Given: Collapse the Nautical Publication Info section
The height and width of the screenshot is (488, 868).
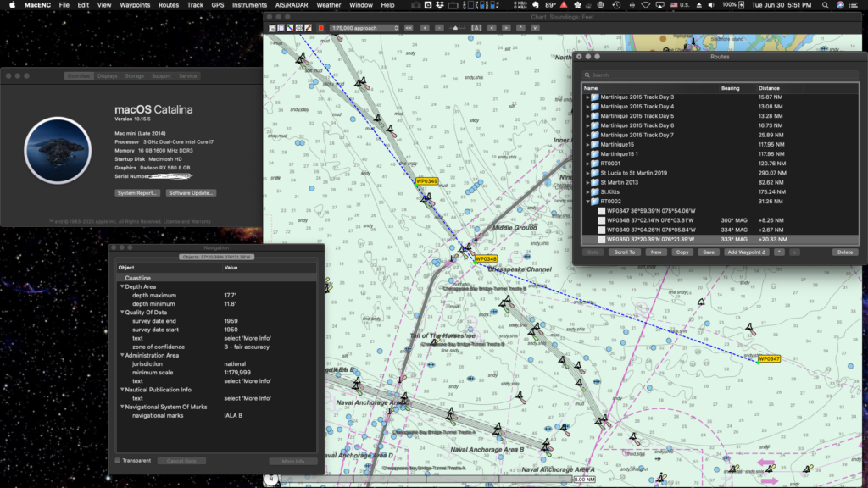Looking at the screenshot, I should coord(122,390).
